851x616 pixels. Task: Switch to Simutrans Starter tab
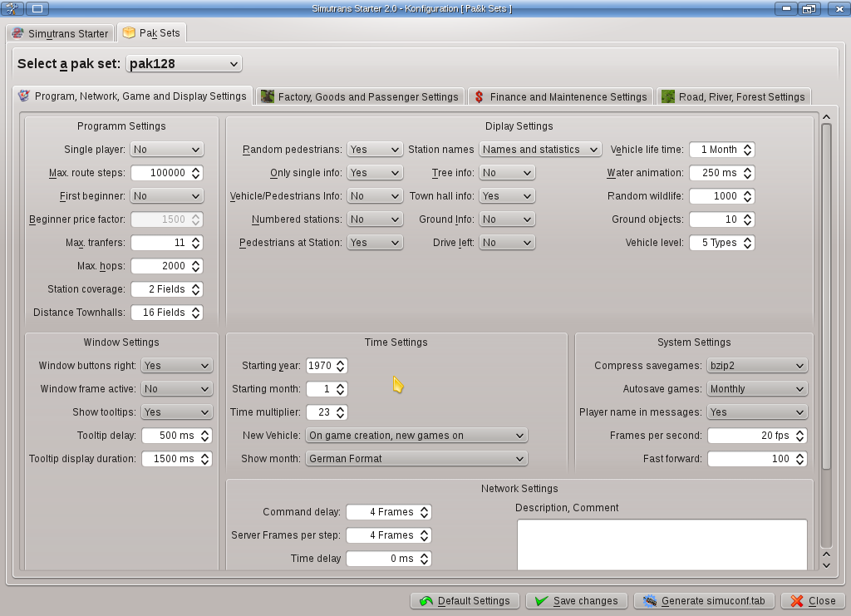tap(61, 33)
